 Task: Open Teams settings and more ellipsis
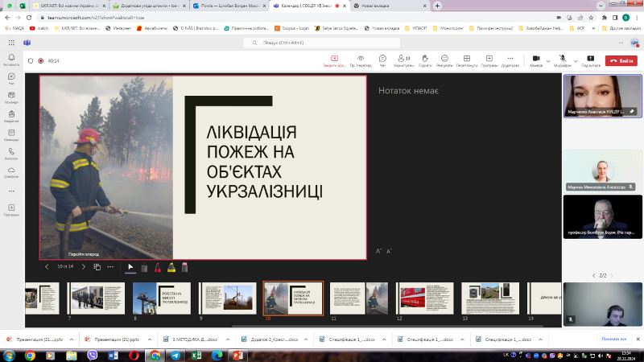[621, 43]
